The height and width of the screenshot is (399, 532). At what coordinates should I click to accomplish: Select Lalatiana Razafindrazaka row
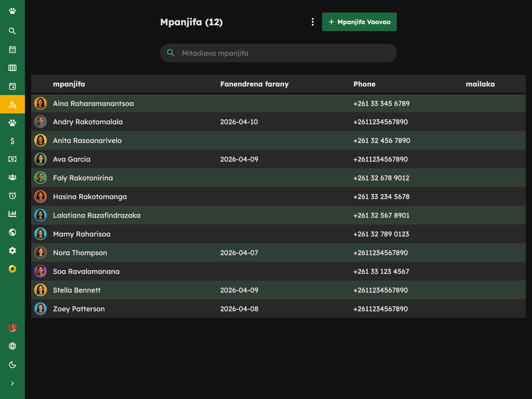(278, 215)
